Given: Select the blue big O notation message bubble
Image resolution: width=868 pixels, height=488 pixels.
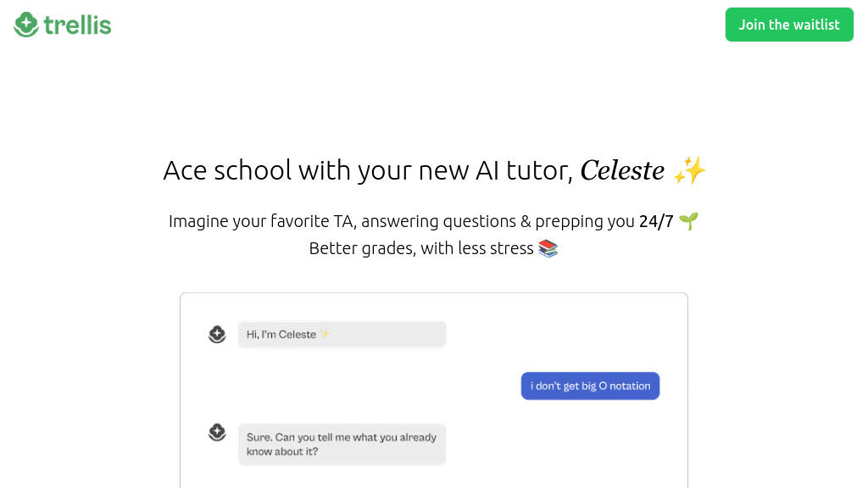Looking at the screenshot, I should [x=590, y=385].
